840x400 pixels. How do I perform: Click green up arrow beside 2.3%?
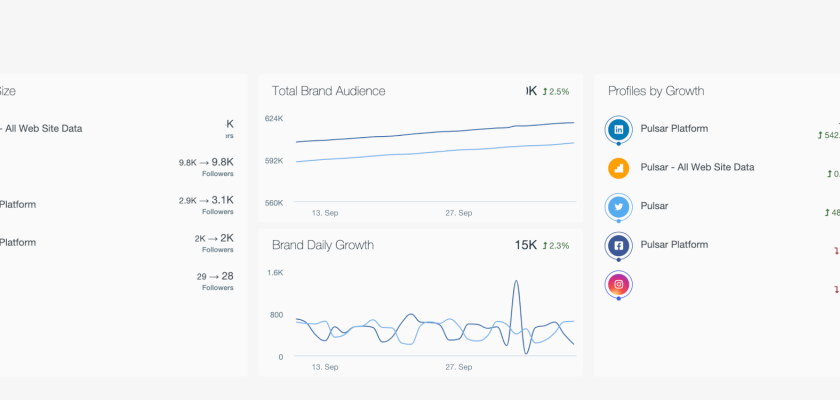pos(545,246)
